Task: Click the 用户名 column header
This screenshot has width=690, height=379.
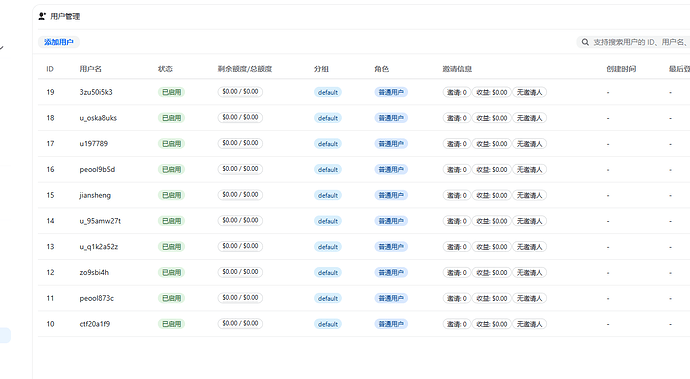Action: tap(90, 69)
